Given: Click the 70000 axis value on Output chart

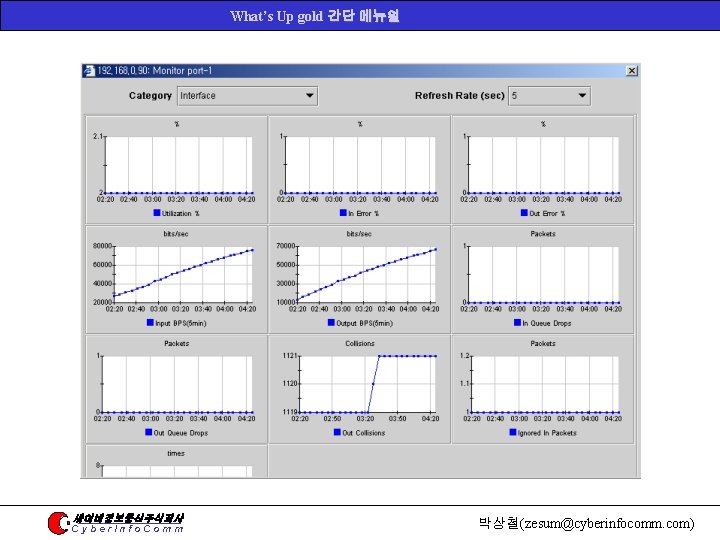Looking at the screenshot, I should (285, 246).
